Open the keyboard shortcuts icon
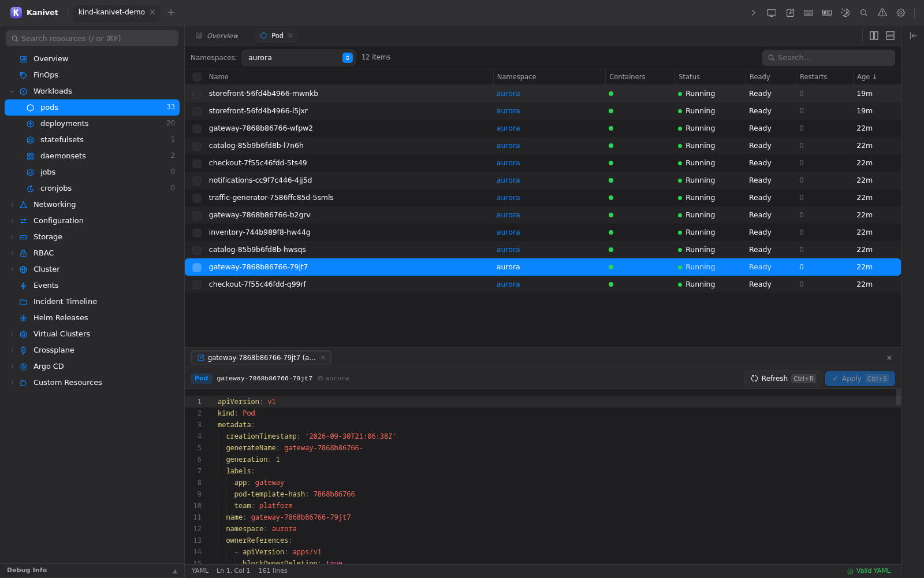Image resolution: width=924 pixels, height=578 pixels. pyautogui.click(x=808, y=13)
